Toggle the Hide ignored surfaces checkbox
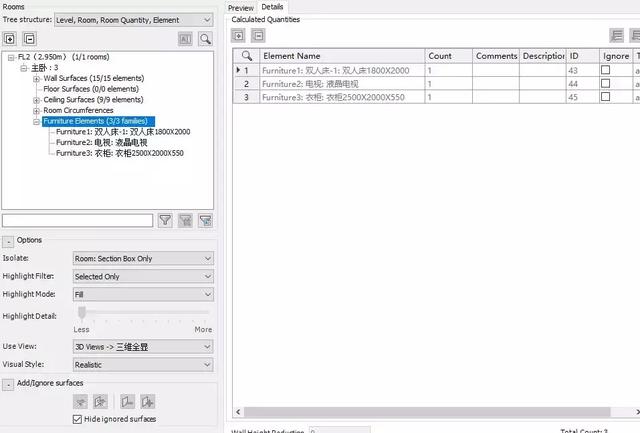The image size is (640, 433). 78,419
